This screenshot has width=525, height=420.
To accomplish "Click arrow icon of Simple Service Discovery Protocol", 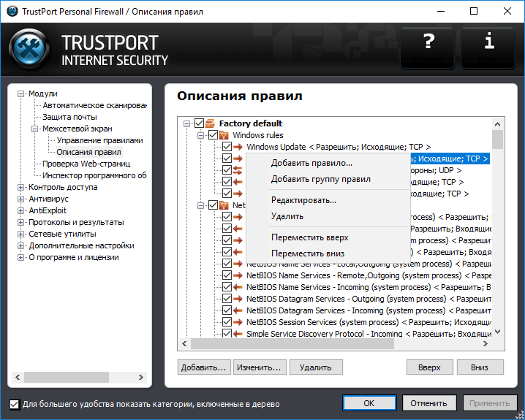I will pyautogui.click(x=238, y=334).
